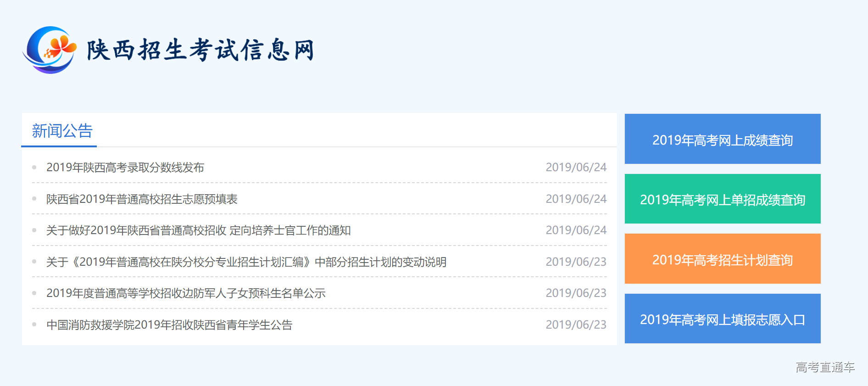Open the 定向培养士官工作的通知 announcement

pyautogui.click(x=198, y=230)
